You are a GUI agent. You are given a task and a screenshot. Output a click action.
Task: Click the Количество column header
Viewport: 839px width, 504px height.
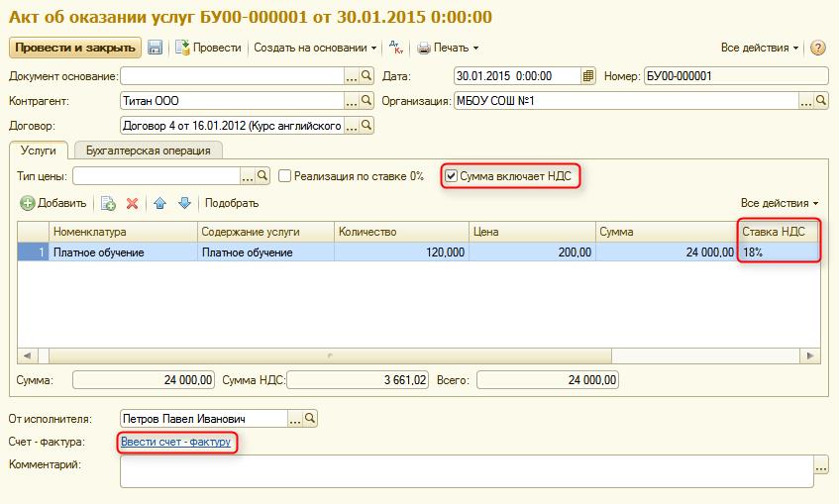coord(401,232)
